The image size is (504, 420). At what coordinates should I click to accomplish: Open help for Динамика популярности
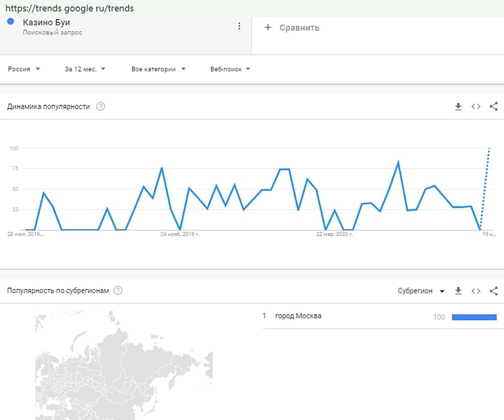click(x=101, y=106)
